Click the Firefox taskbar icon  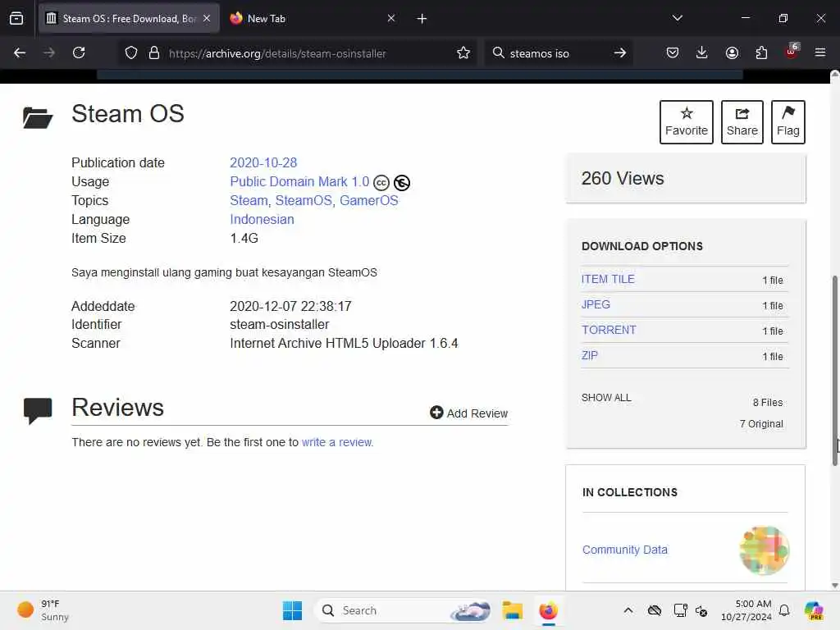548,610
